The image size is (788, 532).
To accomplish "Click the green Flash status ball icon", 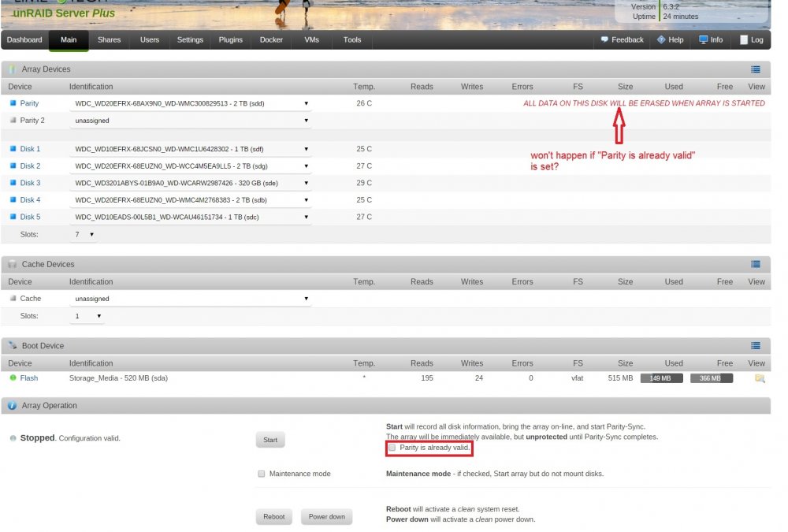I will (13, 378).
